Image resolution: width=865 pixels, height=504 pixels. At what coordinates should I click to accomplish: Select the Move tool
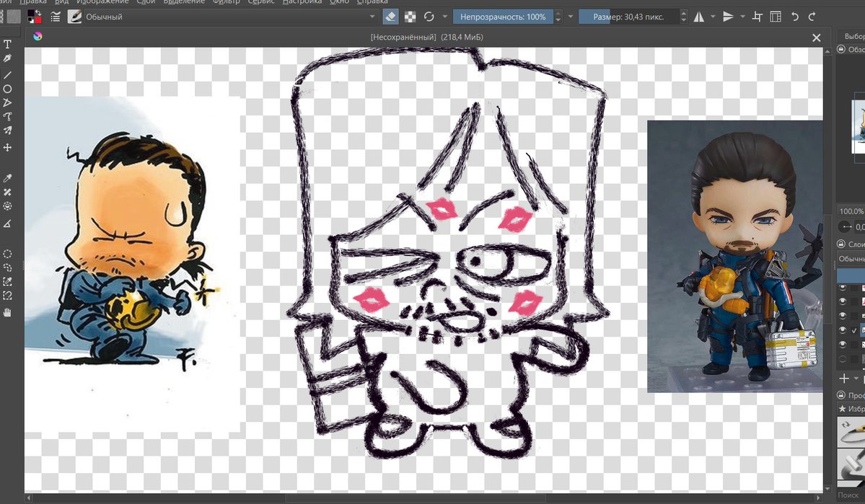point(8,148)
